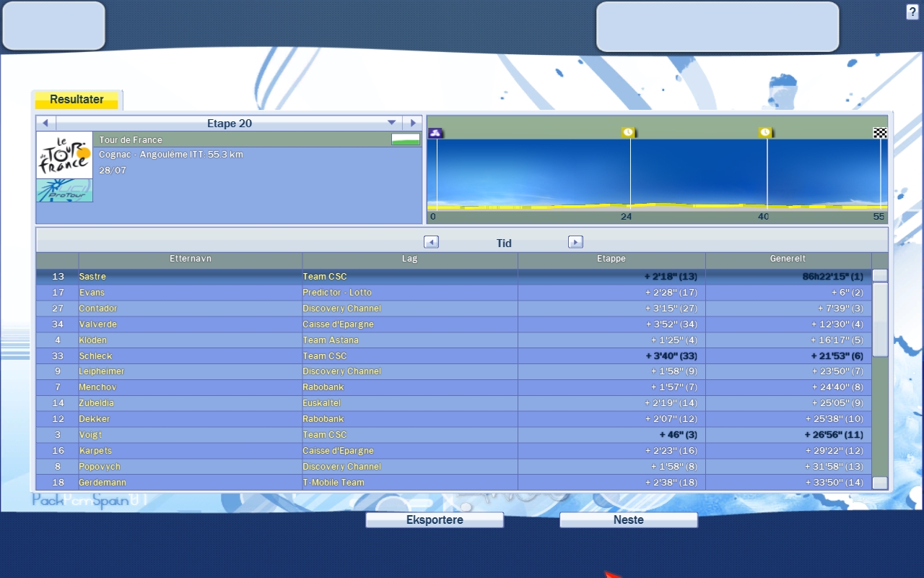Click the Tour de France logo

click(x=64, y=155)
